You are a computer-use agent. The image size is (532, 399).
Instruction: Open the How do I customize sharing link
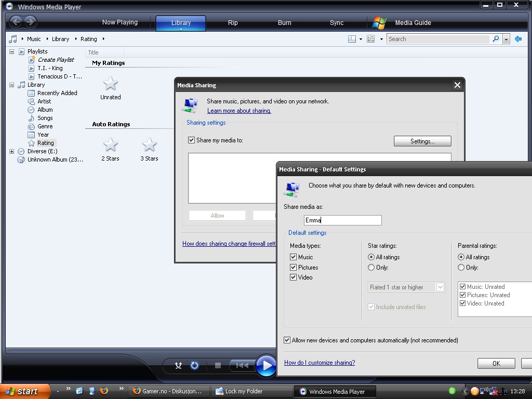point(320,362)
